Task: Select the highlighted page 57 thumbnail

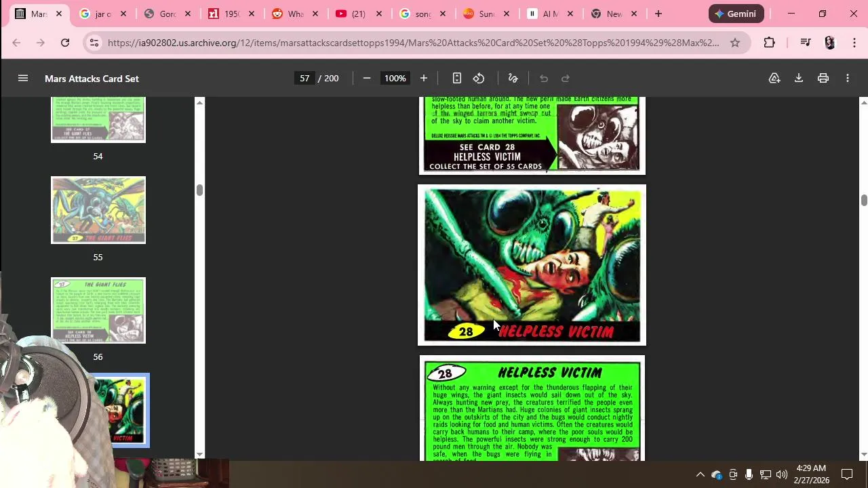Action: 121,411
